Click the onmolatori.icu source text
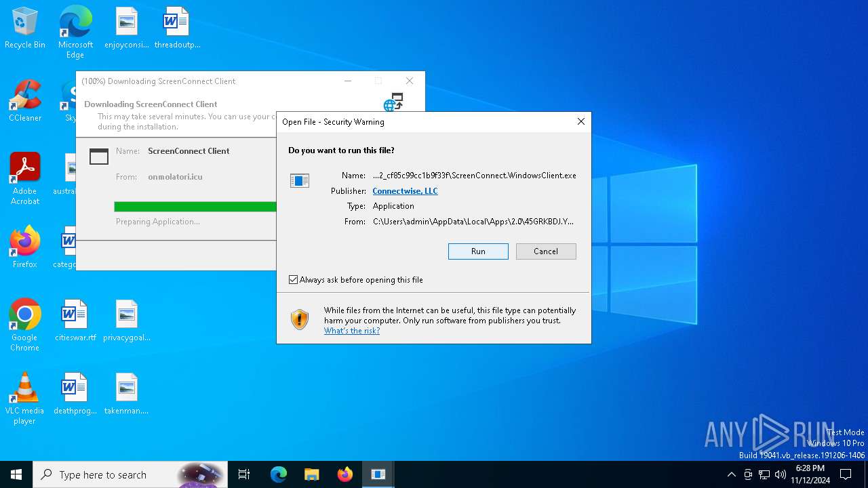Viewport: 868px width, 488px height. (175, 177)
